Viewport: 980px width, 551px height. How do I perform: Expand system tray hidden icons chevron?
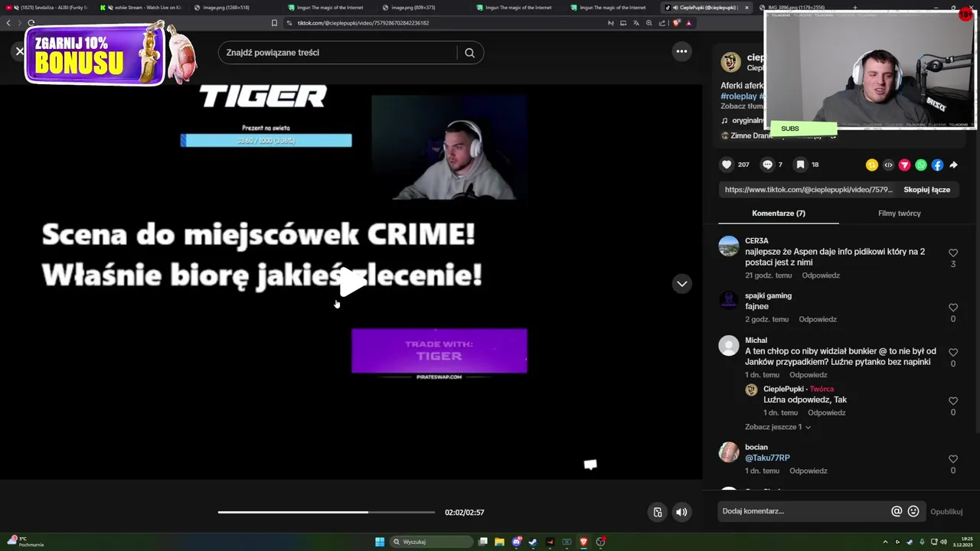click(x=885, y=542)
